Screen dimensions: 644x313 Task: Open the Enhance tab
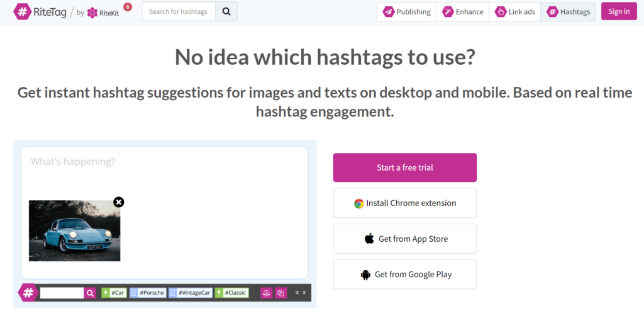(463, 11)
